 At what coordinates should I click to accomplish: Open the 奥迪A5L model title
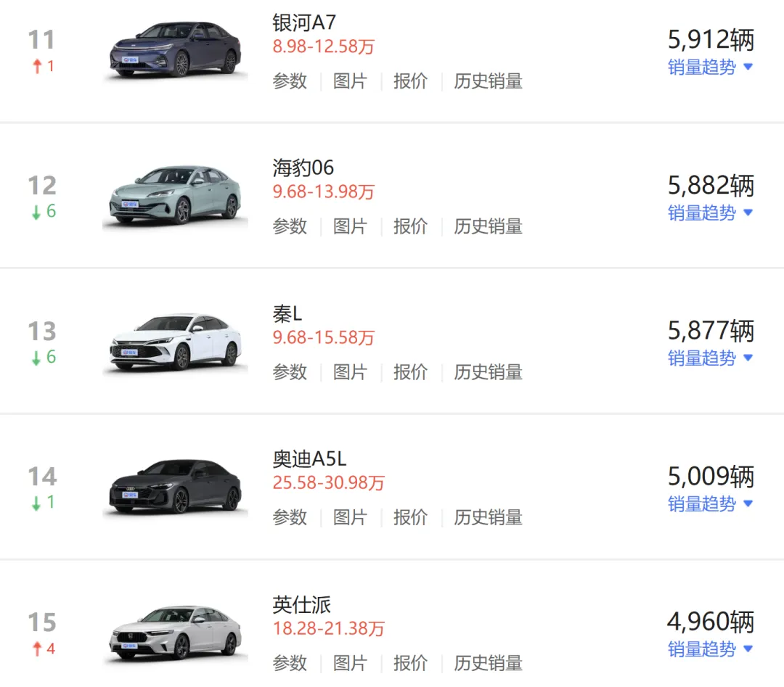click(309, 458)
